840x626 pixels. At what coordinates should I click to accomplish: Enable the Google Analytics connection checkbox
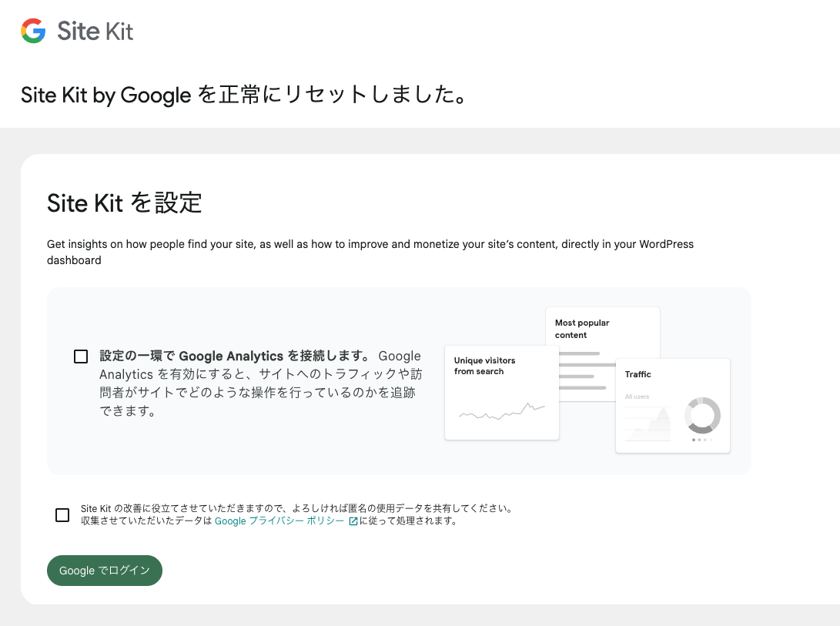tap(81, 357)
